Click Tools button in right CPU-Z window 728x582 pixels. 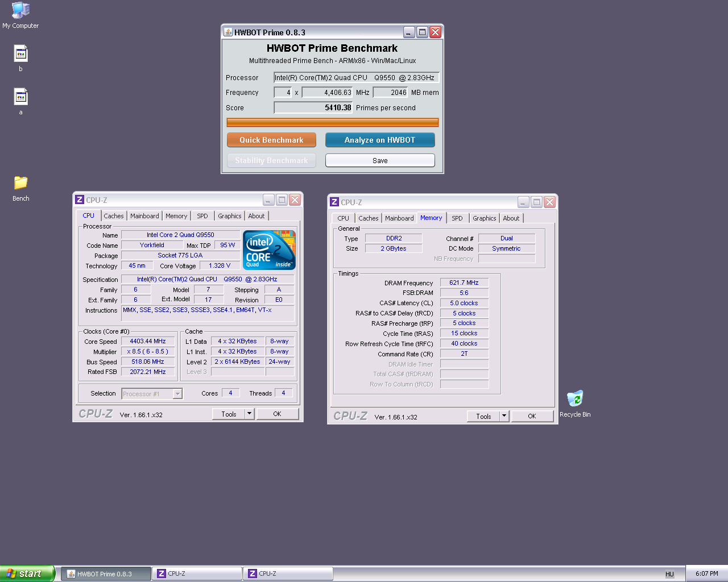coord(483,417)
